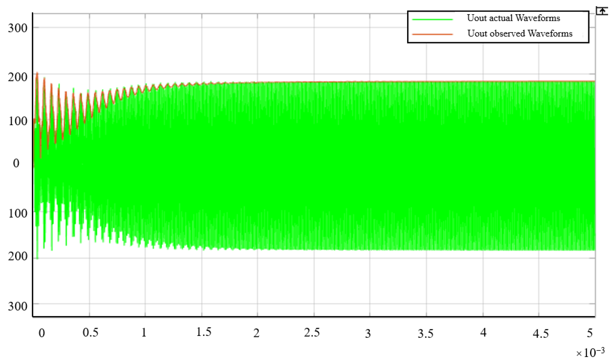
Task: Click the first orange overshoot peak near 200
Action: (37, 73)
